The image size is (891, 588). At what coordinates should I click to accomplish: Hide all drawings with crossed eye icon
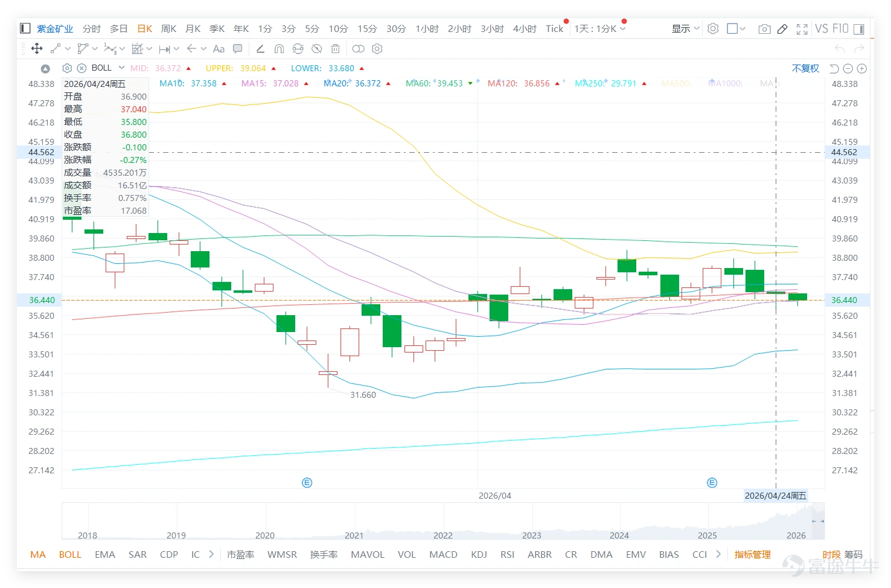[316, 49]
